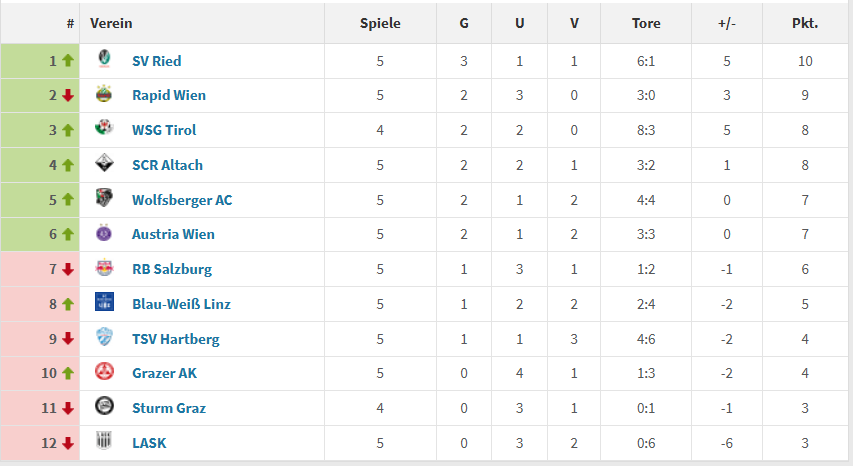Click the RB Salzburg bull logo

(x=104, y=268)
